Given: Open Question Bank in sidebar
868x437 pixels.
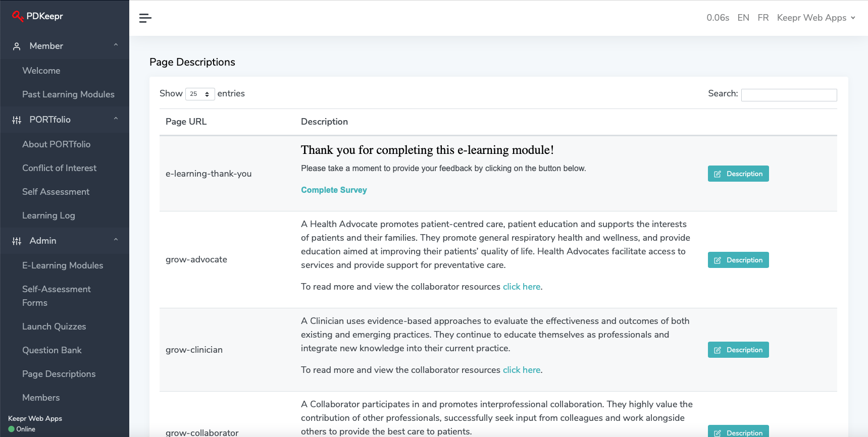Looking at the screenshot, I should coord(52,350).
